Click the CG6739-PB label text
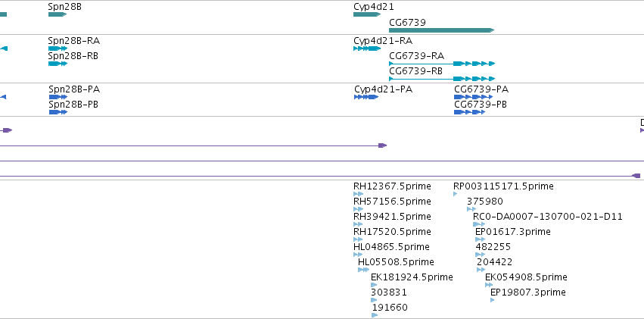This screenshot has width=644, height=319. (481, 105)
